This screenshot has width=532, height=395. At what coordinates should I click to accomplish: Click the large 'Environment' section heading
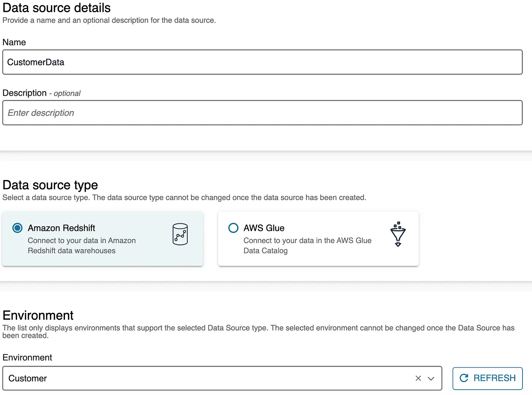38,316
